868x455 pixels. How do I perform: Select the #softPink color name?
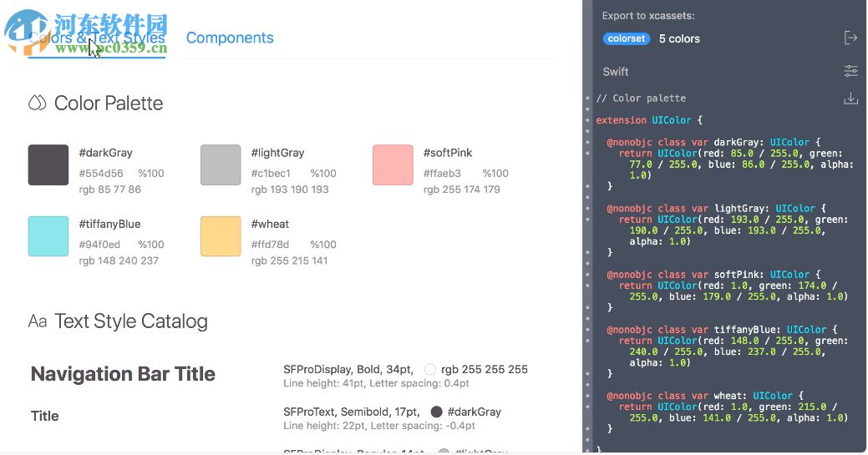pos(448,153)
